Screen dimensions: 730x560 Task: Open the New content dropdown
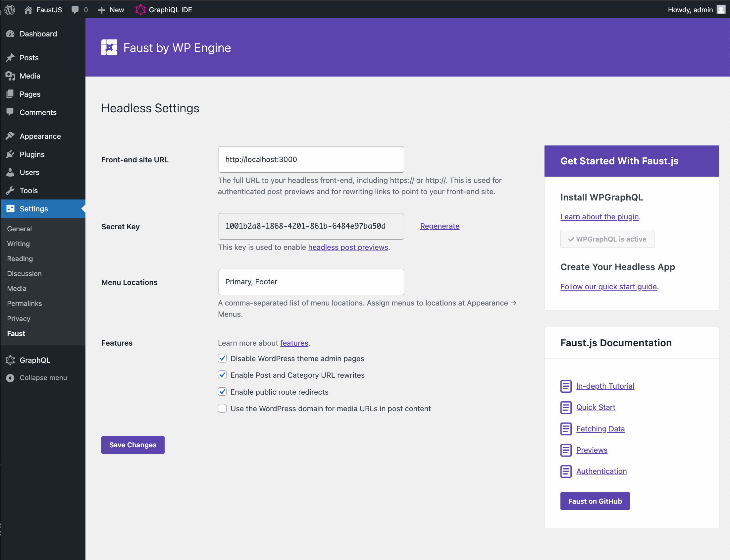111,10
